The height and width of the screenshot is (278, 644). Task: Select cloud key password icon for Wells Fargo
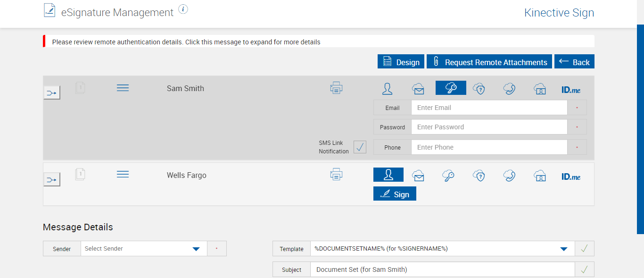(x=448, y=176)
